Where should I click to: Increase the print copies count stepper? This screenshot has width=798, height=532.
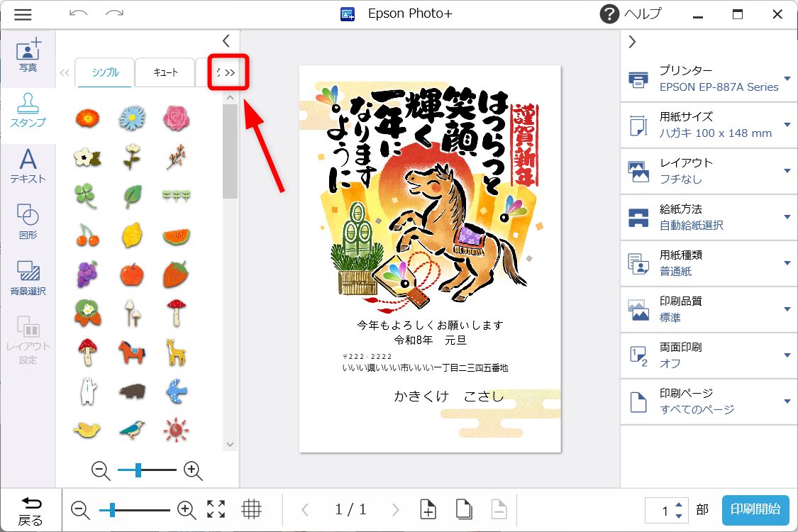[679, 504]
